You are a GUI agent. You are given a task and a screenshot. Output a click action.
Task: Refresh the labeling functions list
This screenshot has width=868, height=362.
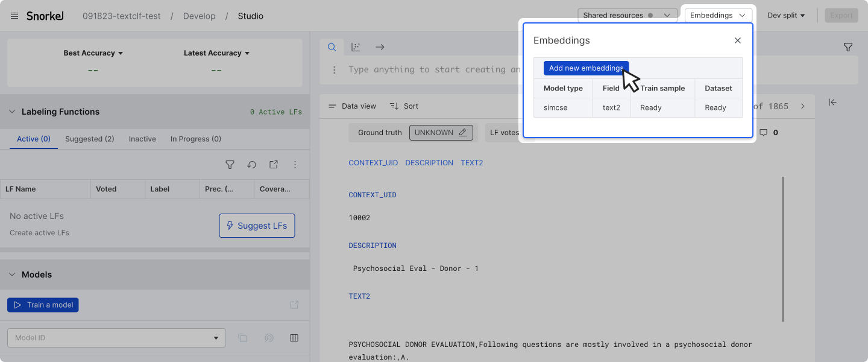point(252,165)
